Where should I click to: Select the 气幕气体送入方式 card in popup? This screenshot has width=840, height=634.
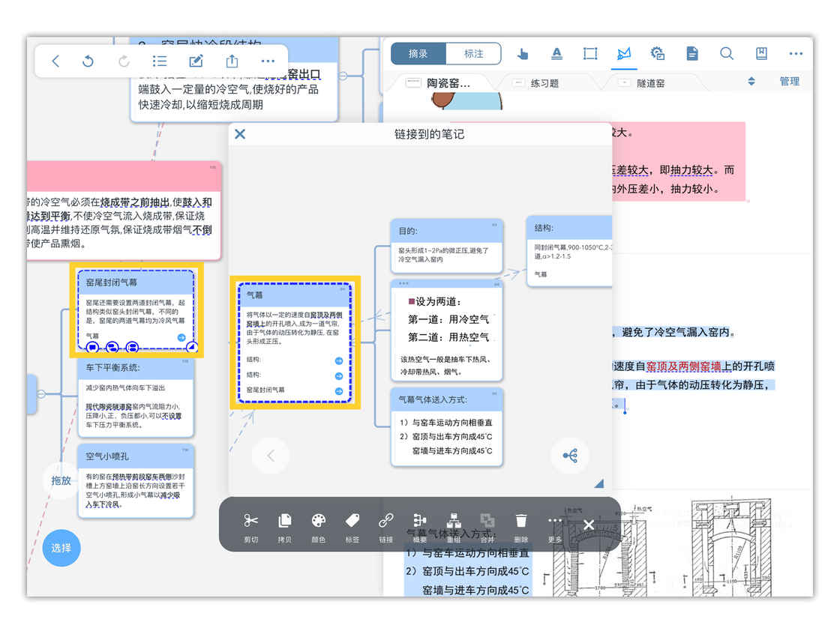pyautogui.click(x=447, y=426)
